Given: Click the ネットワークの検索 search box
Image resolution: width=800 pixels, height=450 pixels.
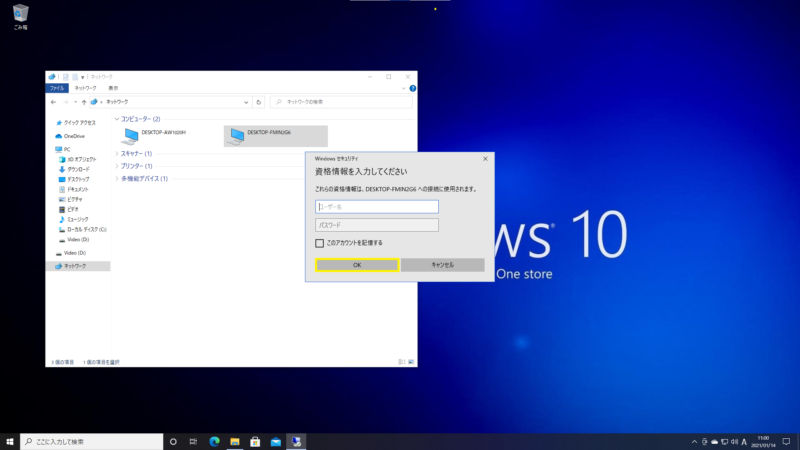Looking at the screenshot, I should (341, 102).
